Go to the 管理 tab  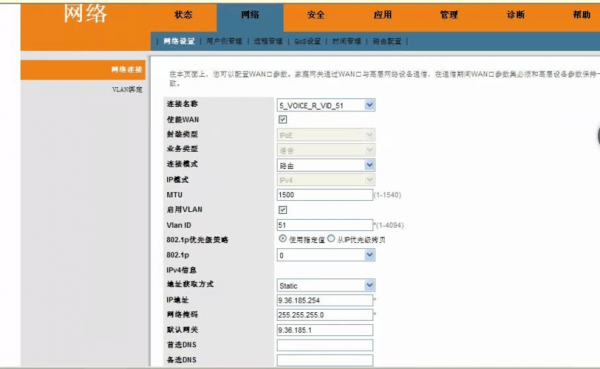point(449,15)
